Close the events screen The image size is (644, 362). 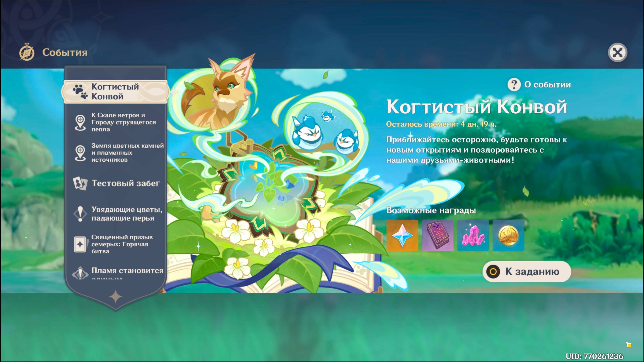[x=617, y=53]
